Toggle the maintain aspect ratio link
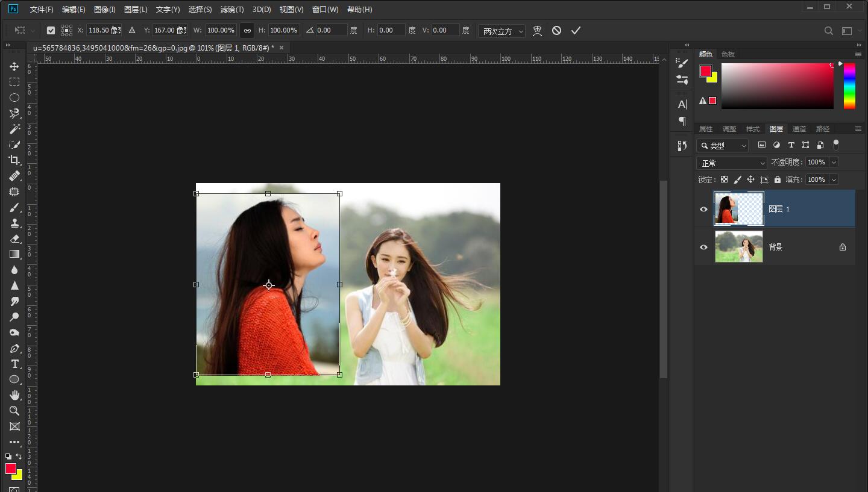Viewport: 868px width, 492px height. 247,30
